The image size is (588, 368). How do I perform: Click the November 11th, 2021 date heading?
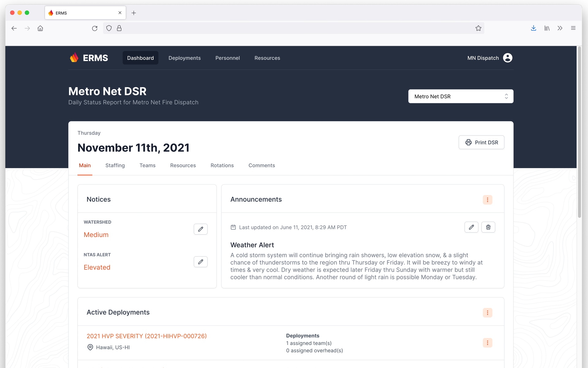134,148
